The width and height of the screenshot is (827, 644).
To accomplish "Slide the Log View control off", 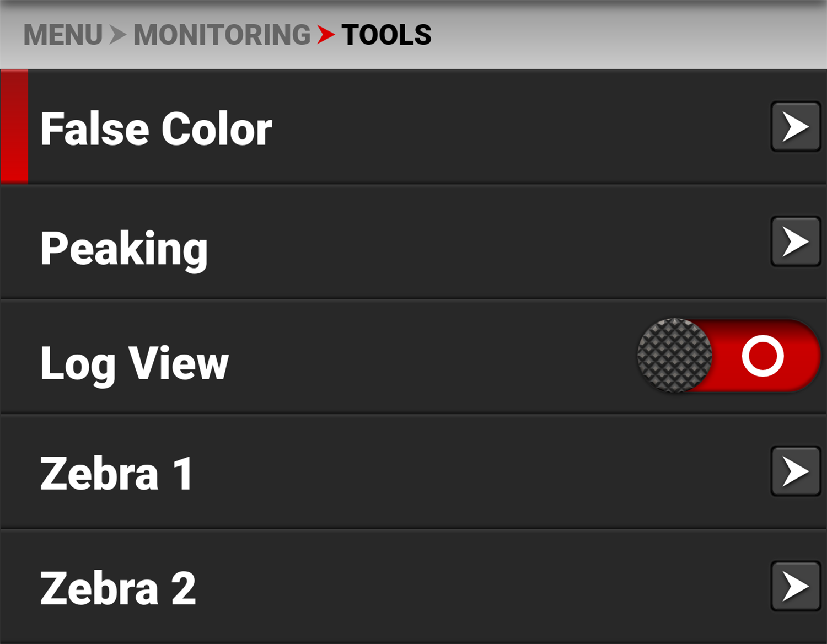I will click(728, 356).
